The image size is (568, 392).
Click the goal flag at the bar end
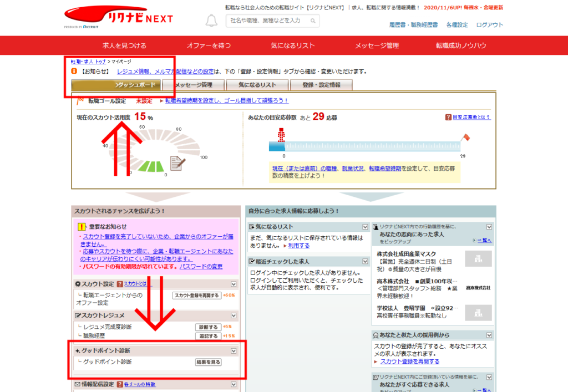465,138
